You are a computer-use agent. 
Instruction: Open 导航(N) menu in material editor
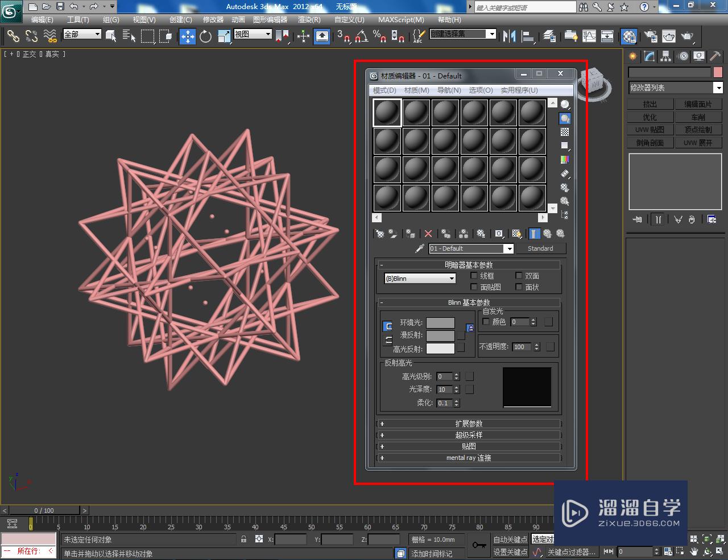(449, 90)
